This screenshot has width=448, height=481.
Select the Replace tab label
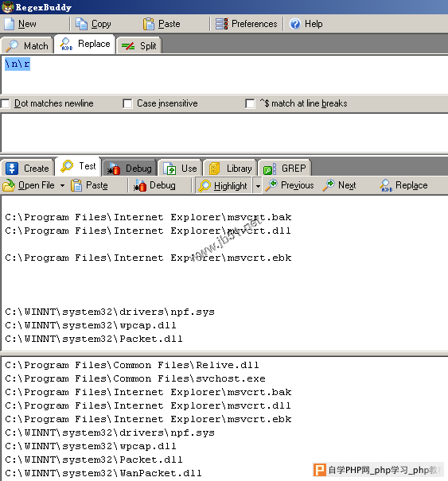[94, 44]
